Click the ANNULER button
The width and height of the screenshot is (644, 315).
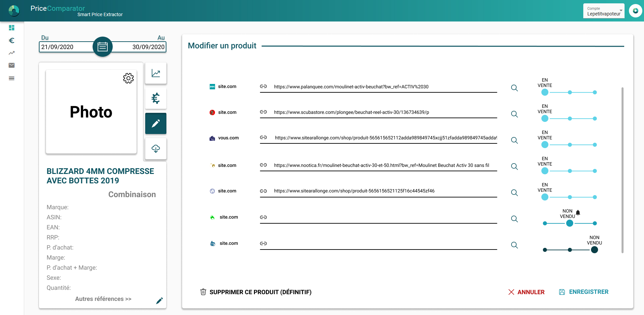pyautogui.click(x=526, y=292)
